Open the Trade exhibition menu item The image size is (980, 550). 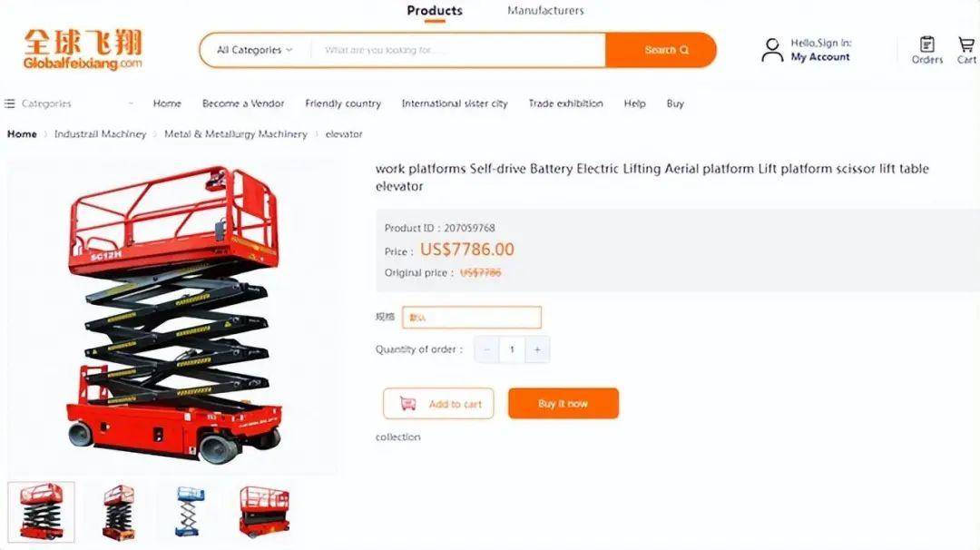[565, 103]
